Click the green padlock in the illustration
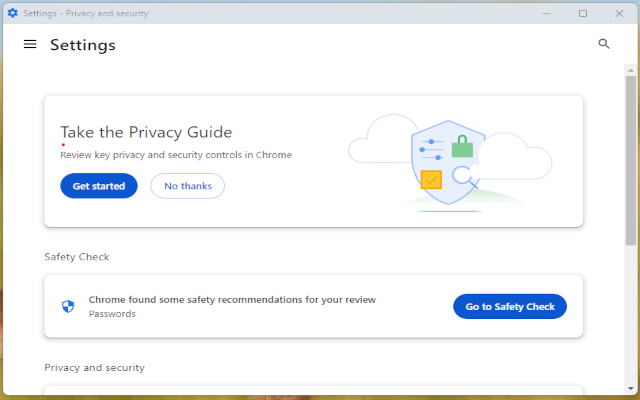 pyautogui.click(x=461, y=148)
